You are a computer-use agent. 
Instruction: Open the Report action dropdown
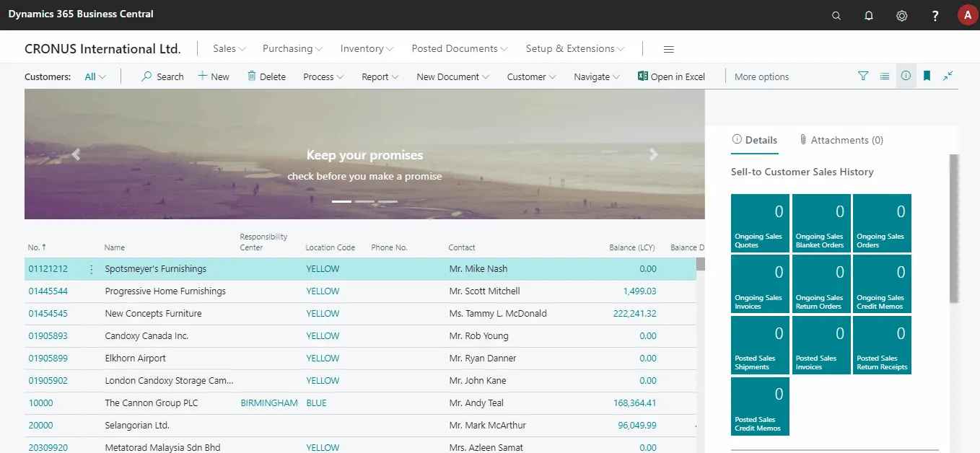380,76
